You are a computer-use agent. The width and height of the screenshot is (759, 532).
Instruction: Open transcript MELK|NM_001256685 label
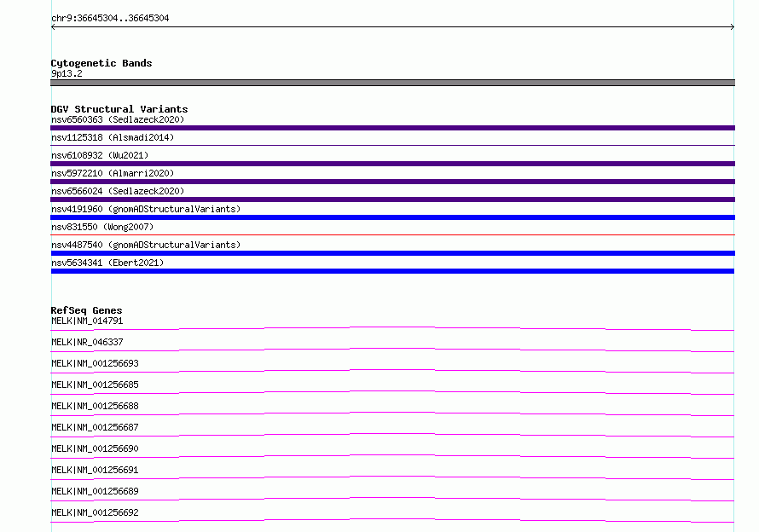coord(95,385)
